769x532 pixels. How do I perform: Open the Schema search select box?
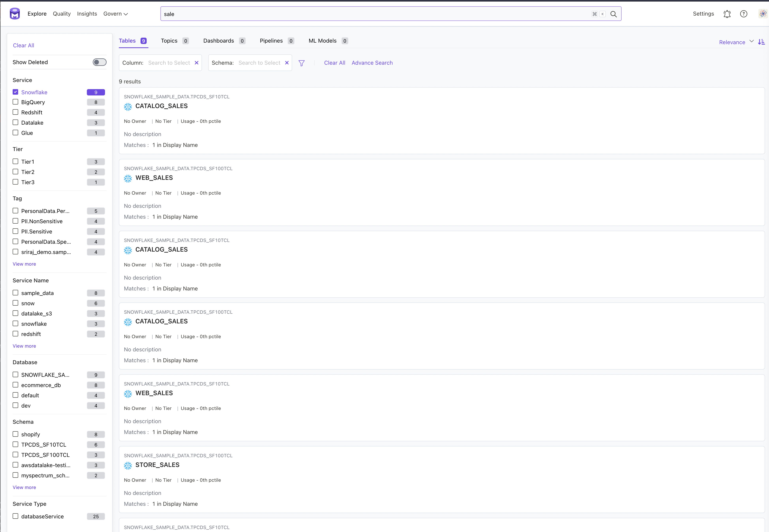[x=259, y=63]
